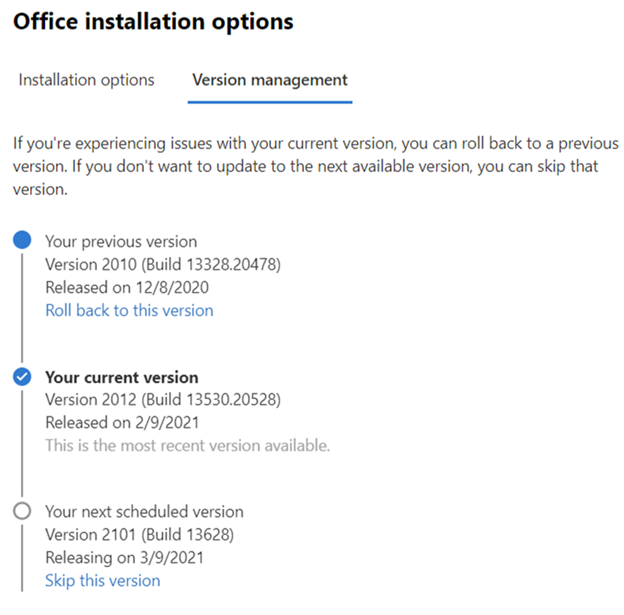Click the empty circle for next scheduled version
The image size is (624, 615).
(x=23, y=512)
